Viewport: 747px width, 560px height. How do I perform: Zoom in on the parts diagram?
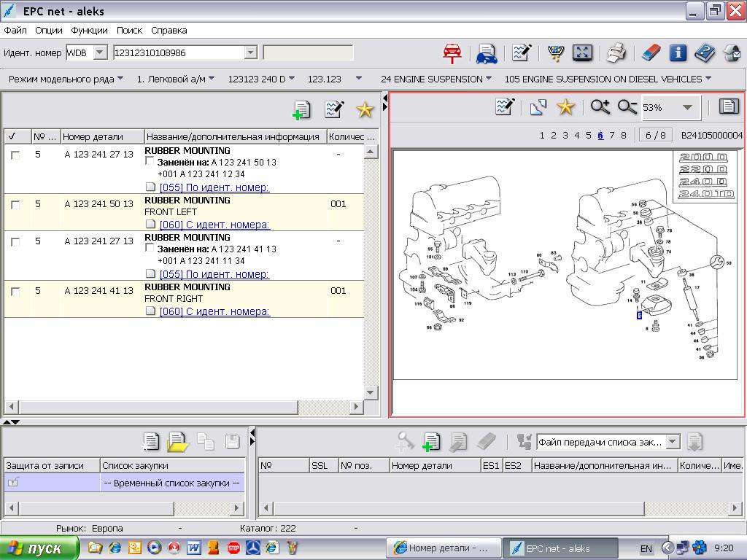(x=600, y=107)
